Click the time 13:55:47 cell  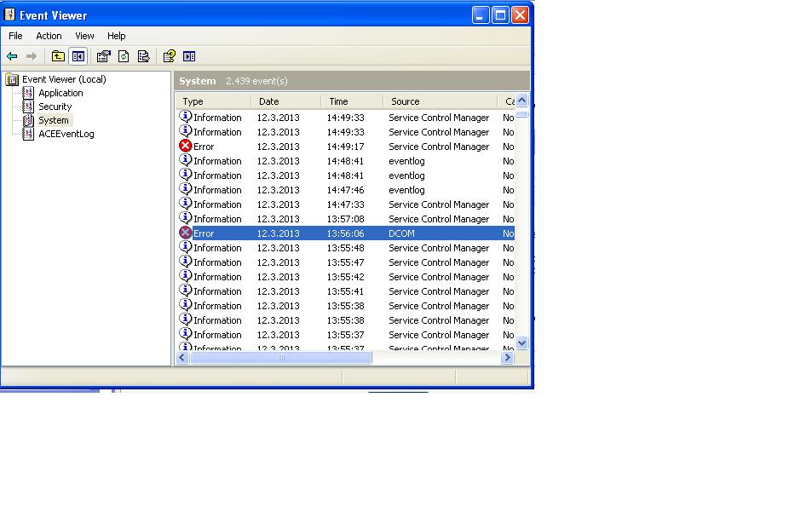(345, 262)
